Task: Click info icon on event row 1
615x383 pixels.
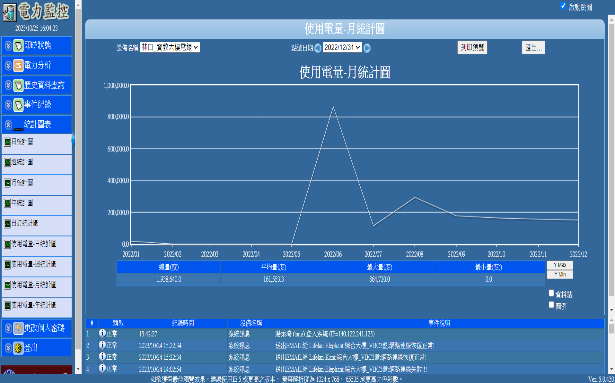Action: (102, 333)
